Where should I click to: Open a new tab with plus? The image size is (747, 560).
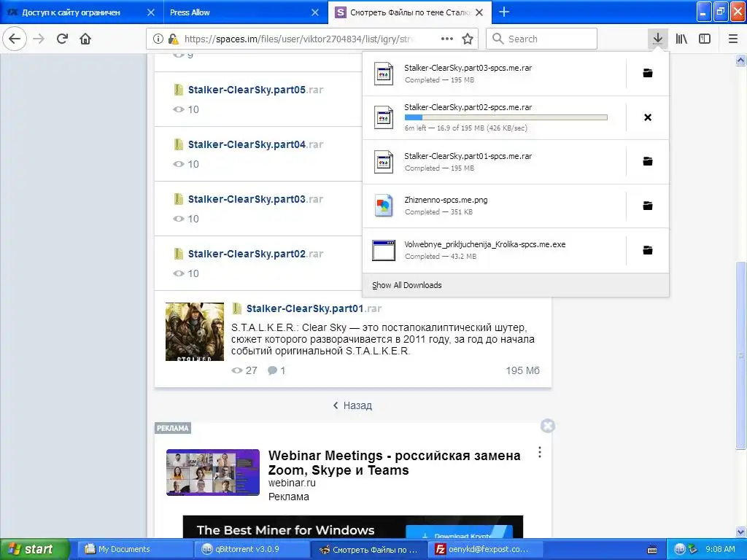[504, 12]
